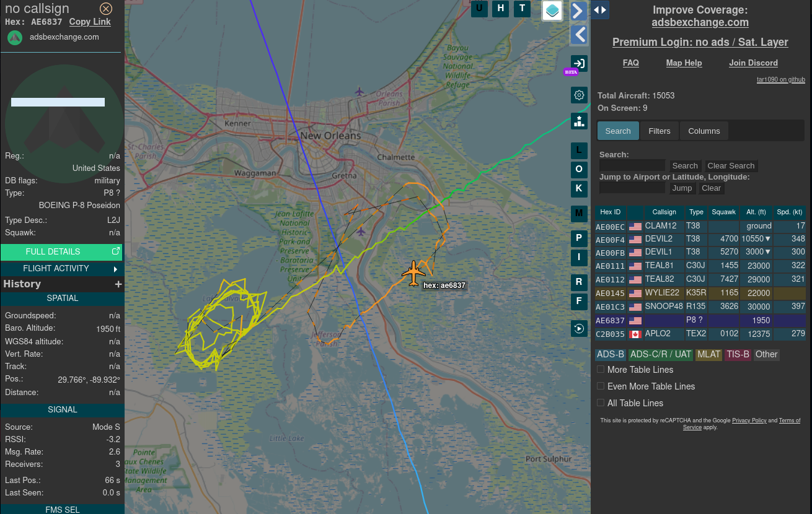Expand History section with plus
Screen dimensions: 812x514
coord(118,284)
